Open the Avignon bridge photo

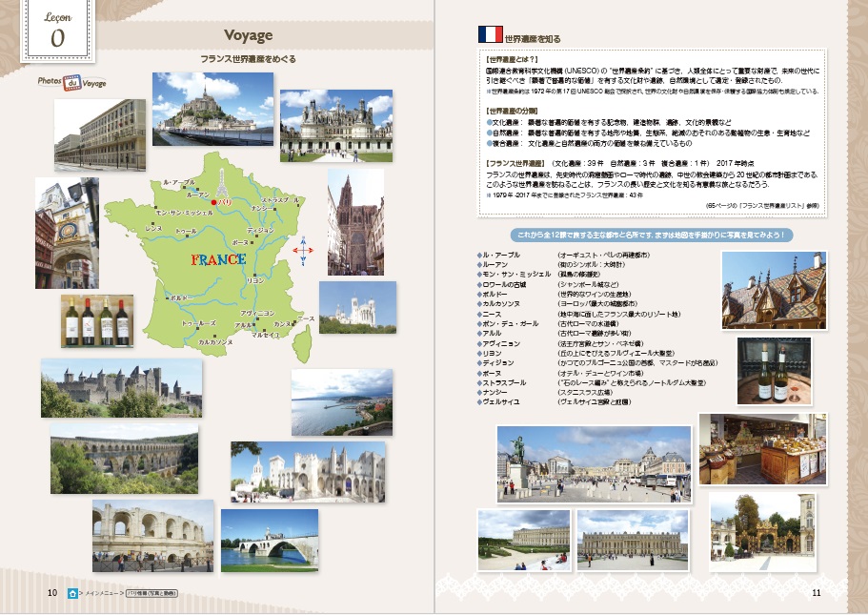[270, 541]
